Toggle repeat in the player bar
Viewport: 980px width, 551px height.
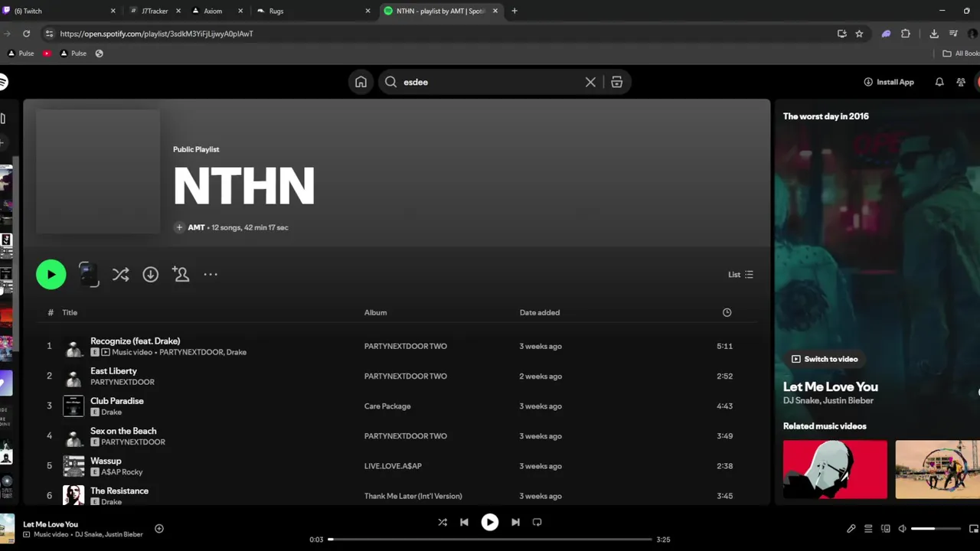coord(537,522)
